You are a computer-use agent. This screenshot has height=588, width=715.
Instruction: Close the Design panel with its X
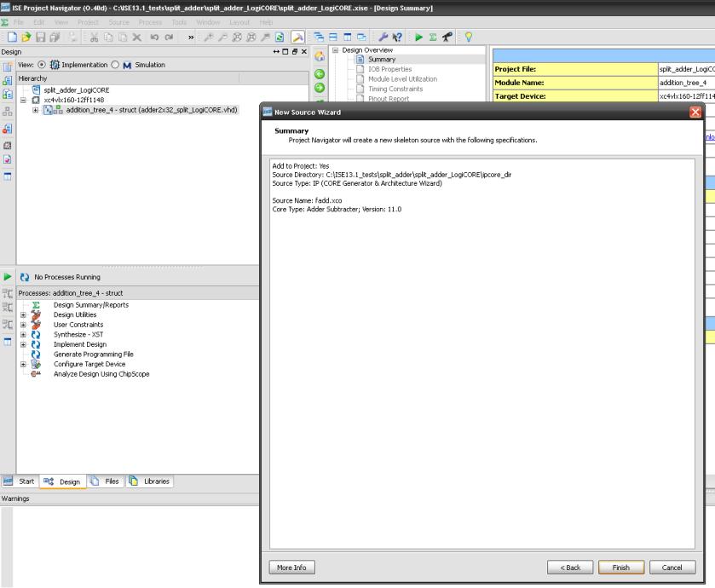(304, 51)
